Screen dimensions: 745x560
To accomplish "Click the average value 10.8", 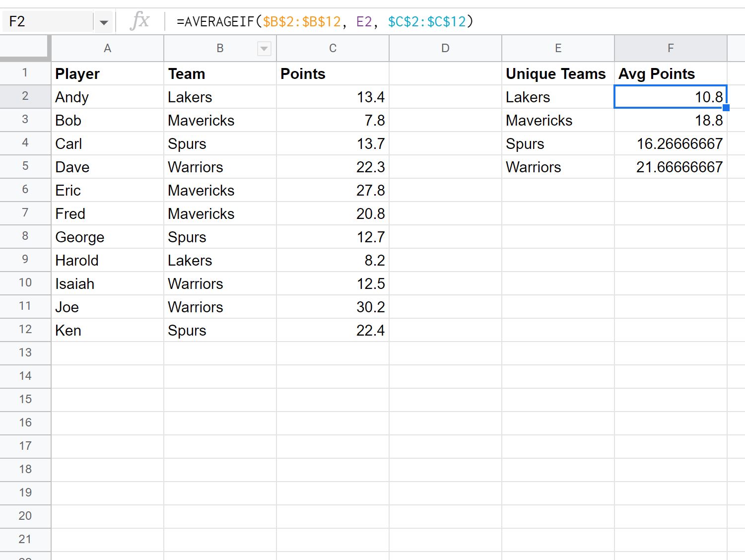I will (x=671, y=97).
